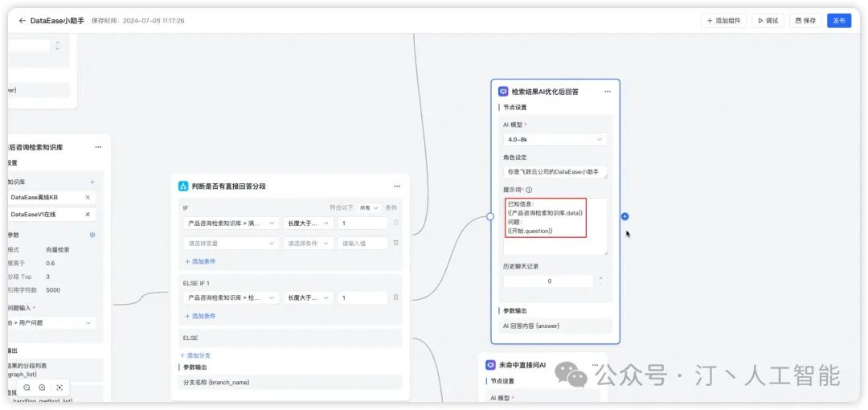Click 添加条件 under IF block
Image resolution: width=868 pixels, height=410 pixels.
point(200,261)
